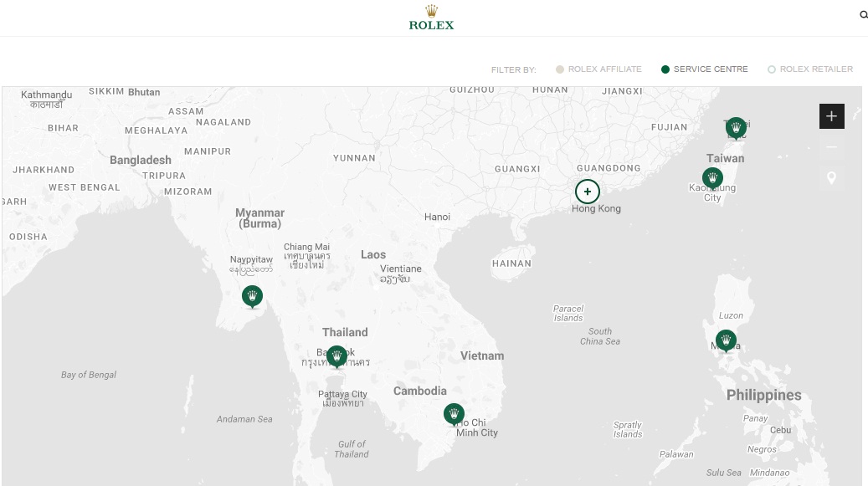Select the Kaohsiung City crown marker

712,178
